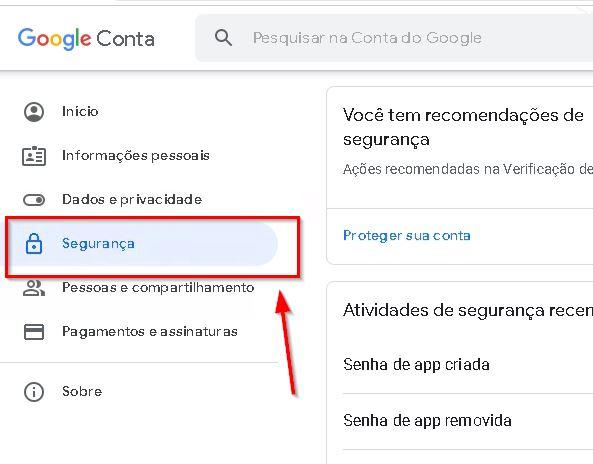
Task: Click the Sobre info circle icon
Action: (34, 392)
